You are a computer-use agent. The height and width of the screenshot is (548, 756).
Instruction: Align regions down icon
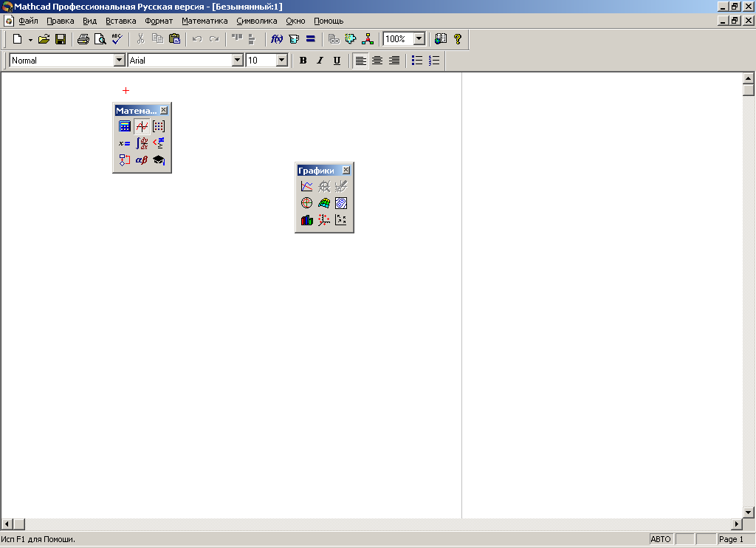click(252, 39)
